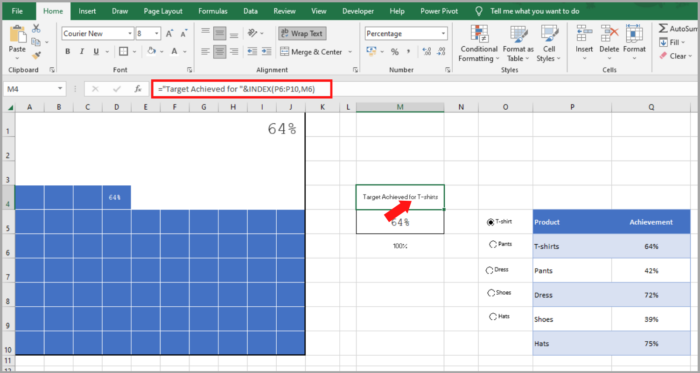Image resolution: width=700 pixels, height=373 pixels.
Task: Select cell Q8 showing 72%
Action: point(651,295)
